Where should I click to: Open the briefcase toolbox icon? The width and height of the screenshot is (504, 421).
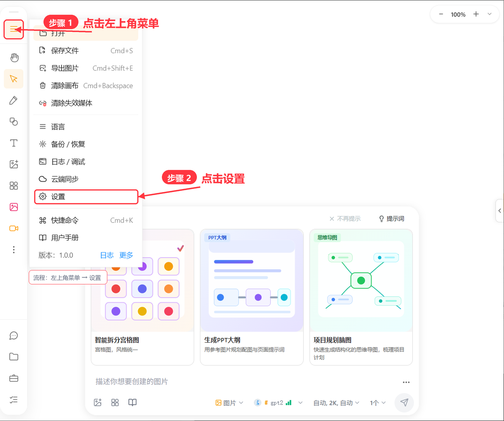click(x=14, y=378)
